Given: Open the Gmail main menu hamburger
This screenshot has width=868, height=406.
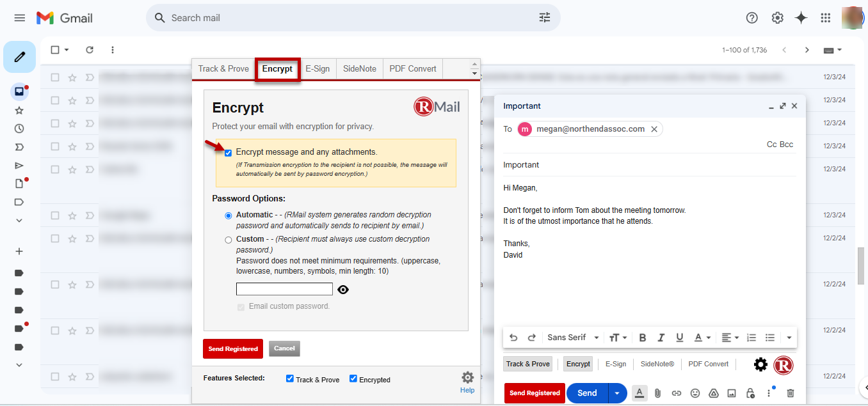Looking at the screenshot, I should pos(20,18).
